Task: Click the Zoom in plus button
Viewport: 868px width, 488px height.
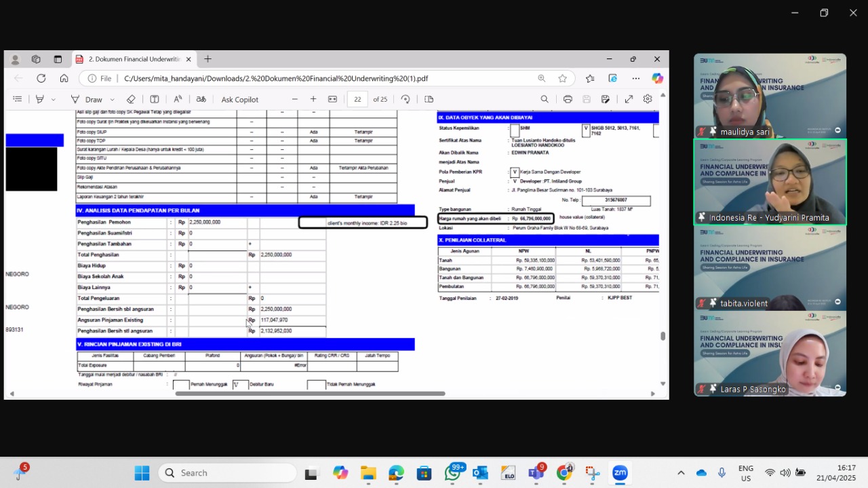Action: (x=313, y=99)
